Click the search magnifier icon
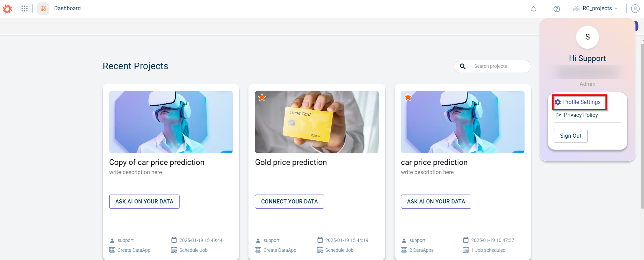Image resolution: width=644 pixels, height=260 pixels. (x=463, y=66)
